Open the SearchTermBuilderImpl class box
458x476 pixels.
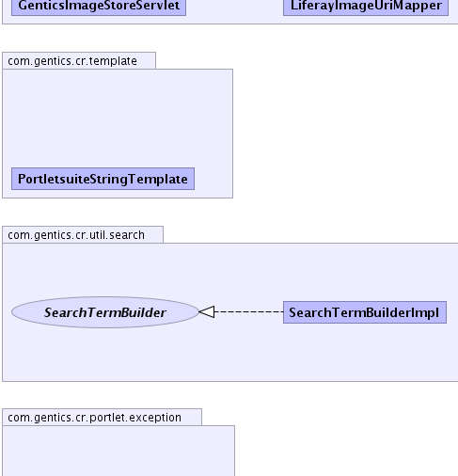coord(365,312)
